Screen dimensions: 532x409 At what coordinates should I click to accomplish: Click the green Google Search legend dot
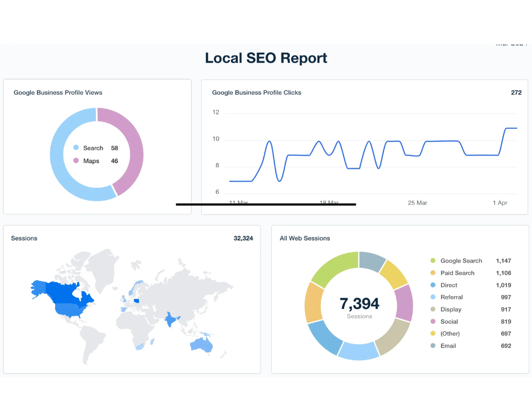pyautogui.click(x=433, y=261)
